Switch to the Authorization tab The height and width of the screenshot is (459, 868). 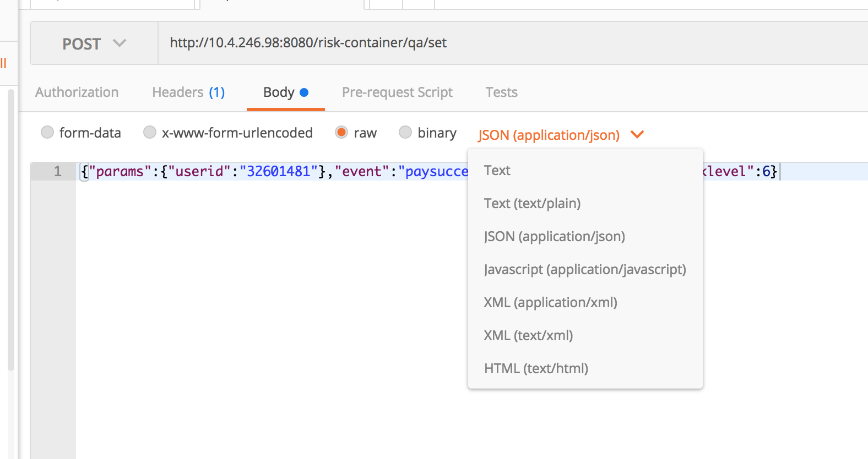[77, 92]
